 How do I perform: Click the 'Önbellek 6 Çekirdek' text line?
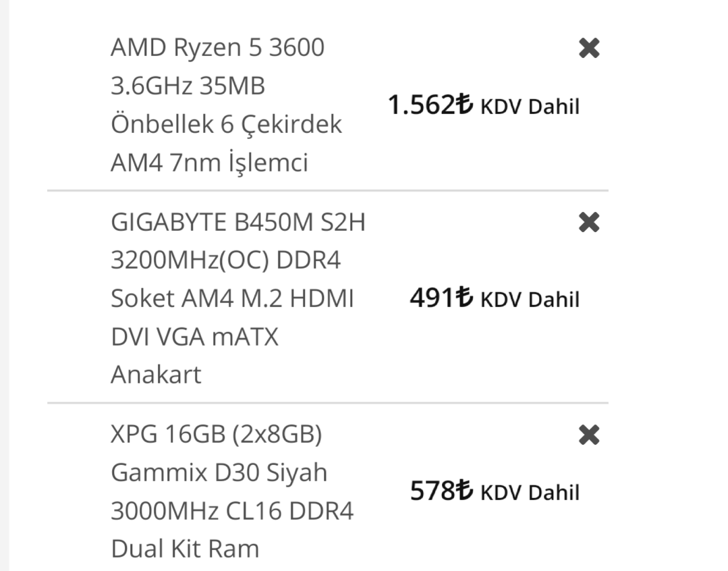click(x=226, y=125)
